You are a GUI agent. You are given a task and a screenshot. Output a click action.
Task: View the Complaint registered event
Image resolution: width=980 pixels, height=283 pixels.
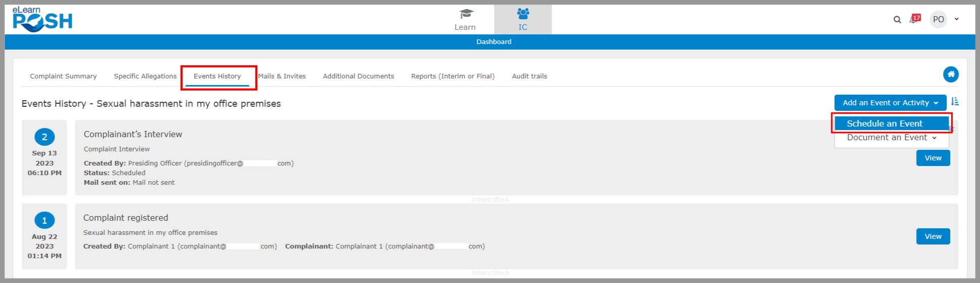coord(932,236)
